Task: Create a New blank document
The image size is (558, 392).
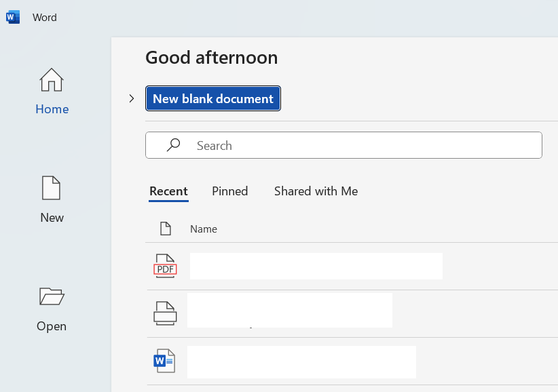Action: tap(213, 98)
